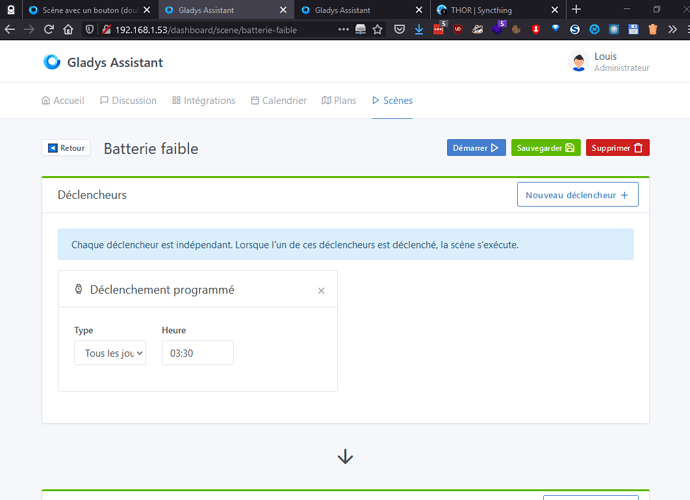The image size is (690, 500).
Task: Click the insecure connection padlock icon
Action: [x=106, y=29]
